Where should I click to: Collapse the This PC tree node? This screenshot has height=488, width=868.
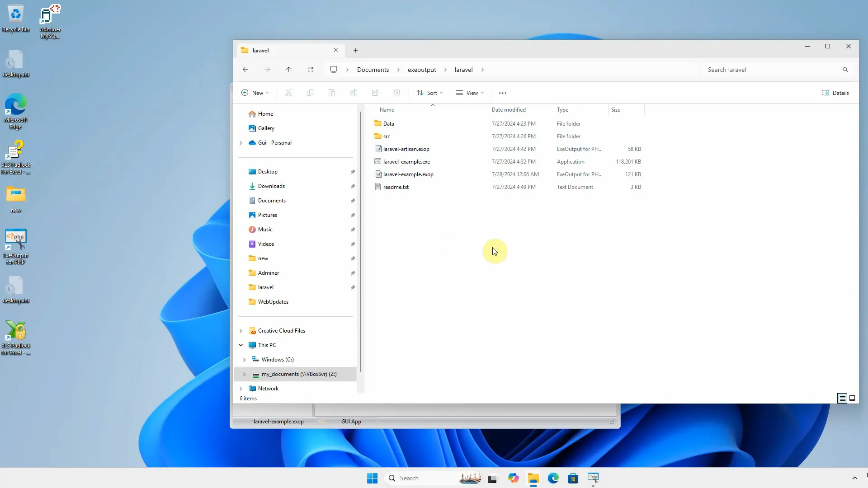[x=241, y=345]
